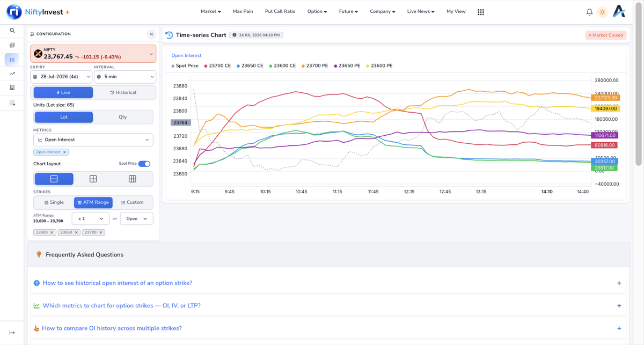Open the trending line sidebar icon
Image resolution: width=644 pixels, height=345 pixels.
(x=12, y=74)
